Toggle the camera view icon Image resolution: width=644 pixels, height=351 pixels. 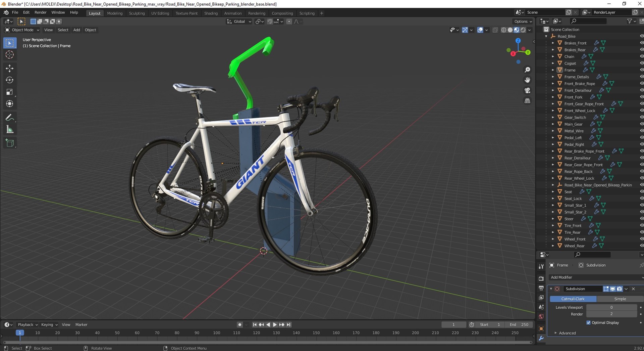(x=527, y=90)
